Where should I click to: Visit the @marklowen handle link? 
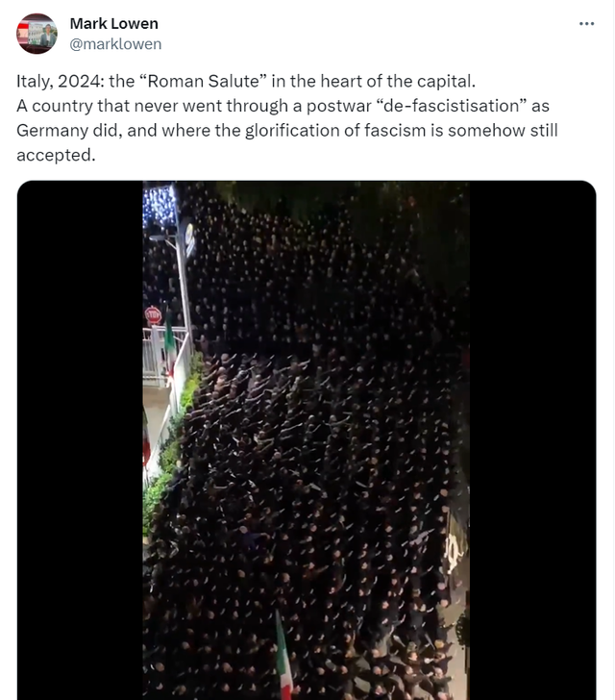coord(115,44)
